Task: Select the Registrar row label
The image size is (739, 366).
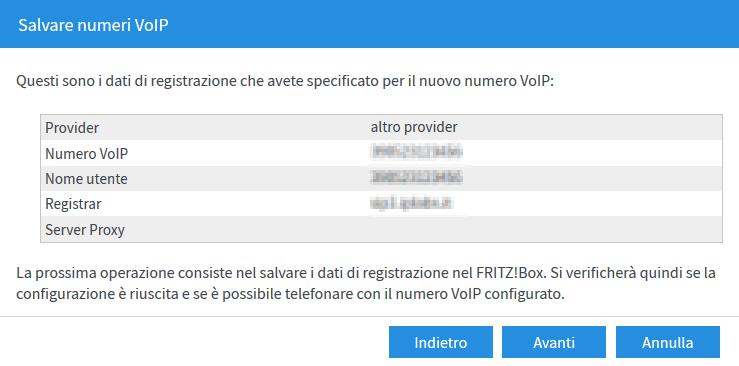Action: [73, 204]
